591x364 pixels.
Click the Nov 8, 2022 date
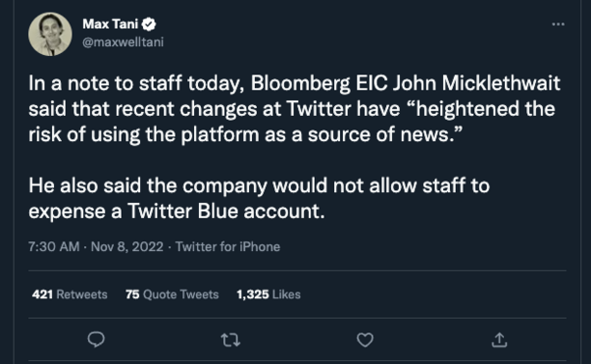(x=127, y=247)
